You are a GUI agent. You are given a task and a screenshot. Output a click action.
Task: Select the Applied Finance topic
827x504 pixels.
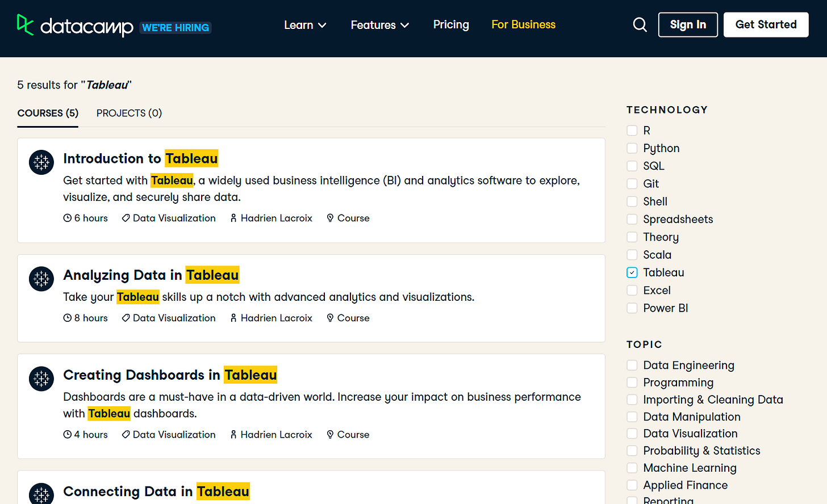pos(632,485)
